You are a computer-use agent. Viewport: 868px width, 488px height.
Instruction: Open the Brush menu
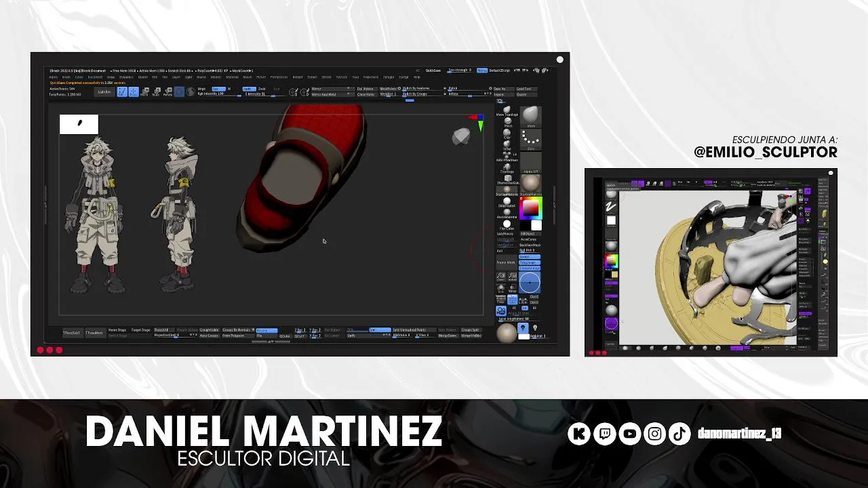[x=66, y=77]
